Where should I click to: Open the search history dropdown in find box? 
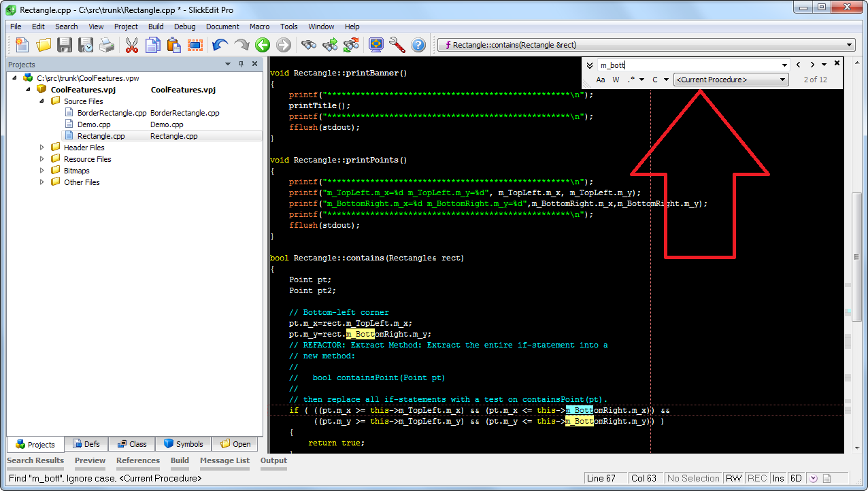click(784, 65)
